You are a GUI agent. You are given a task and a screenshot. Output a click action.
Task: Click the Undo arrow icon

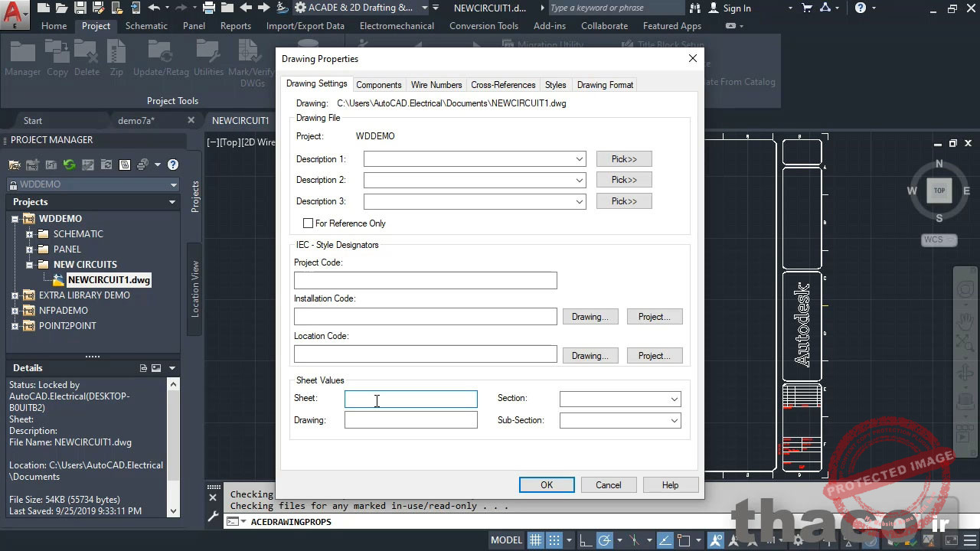[x=154, y=8]
